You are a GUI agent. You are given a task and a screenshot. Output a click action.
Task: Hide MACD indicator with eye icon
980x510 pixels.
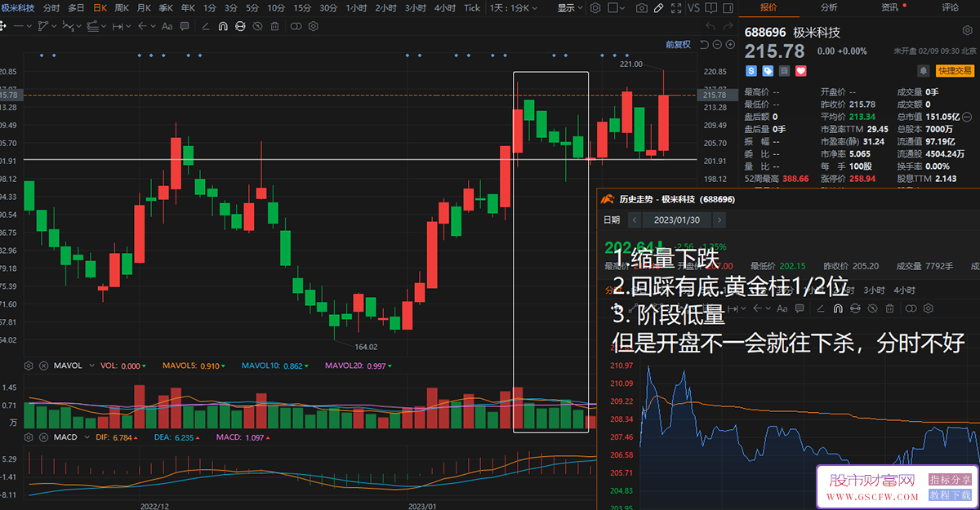[x=42, y=437]
